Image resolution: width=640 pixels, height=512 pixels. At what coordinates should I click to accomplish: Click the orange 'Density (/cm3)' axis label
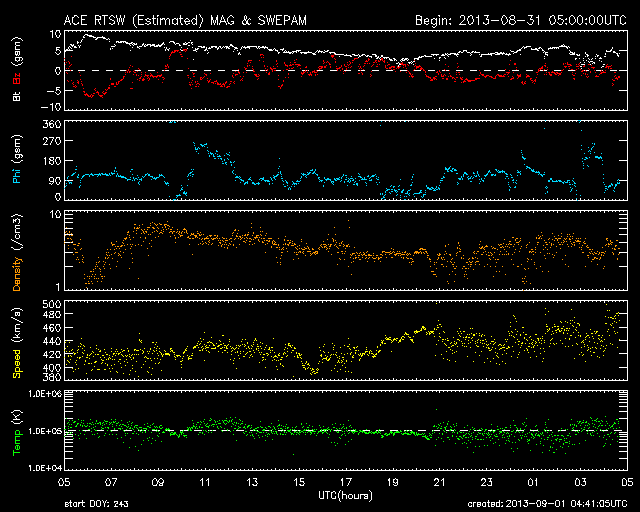(x=17, y=252)
